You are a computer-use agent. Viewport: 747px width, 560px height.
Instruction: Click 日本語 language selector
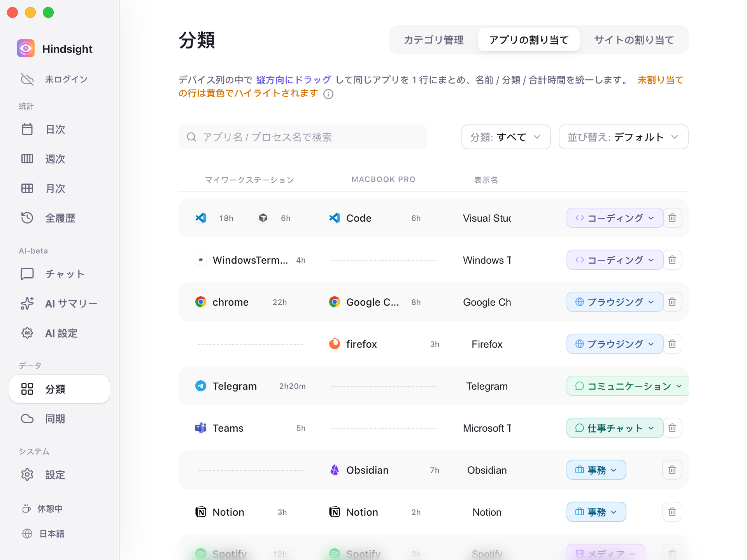coord(44,534)
